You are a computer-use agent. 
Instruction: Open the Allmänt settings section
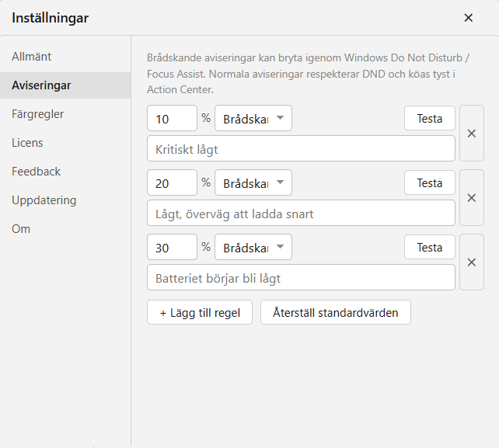coord(65,57)
